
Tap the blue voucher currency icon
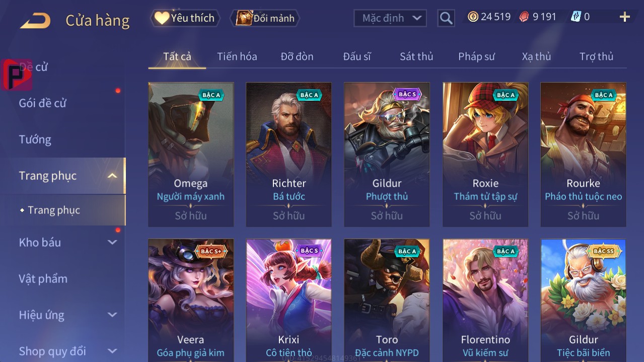[576, 17]
